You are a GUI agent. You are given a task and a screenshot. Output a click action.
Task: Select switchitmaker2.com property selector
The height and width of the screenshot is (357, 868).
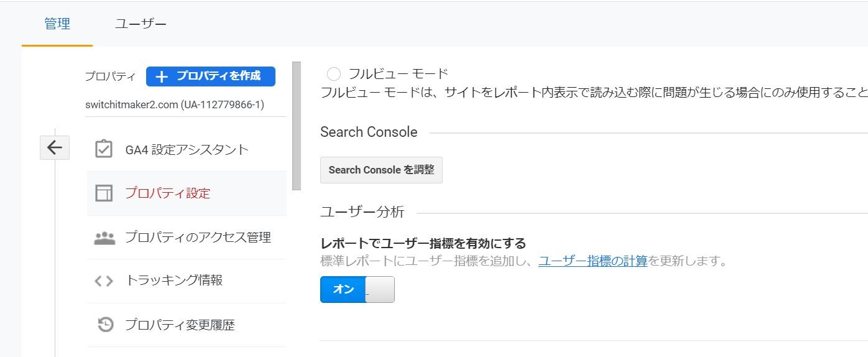coord(175,105)
